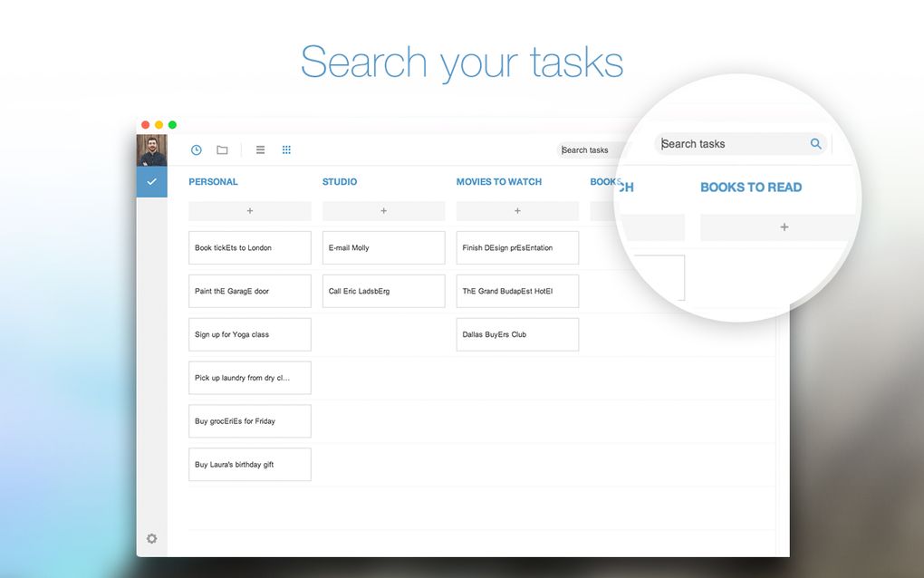Switch to grid view layout icon
Viewport: 924px width, 578px height.
286,150
